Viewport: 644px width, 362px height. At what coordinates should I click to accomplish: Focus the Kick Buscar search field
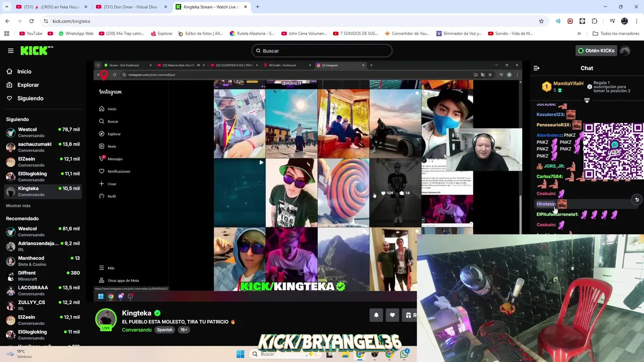click(322, 51)
